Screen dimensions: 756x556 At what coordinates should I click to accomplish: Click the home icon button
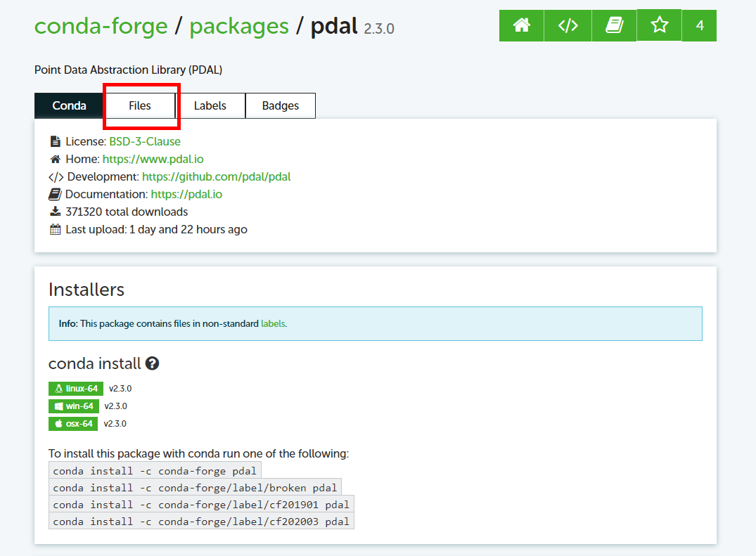tap(522, 26)
